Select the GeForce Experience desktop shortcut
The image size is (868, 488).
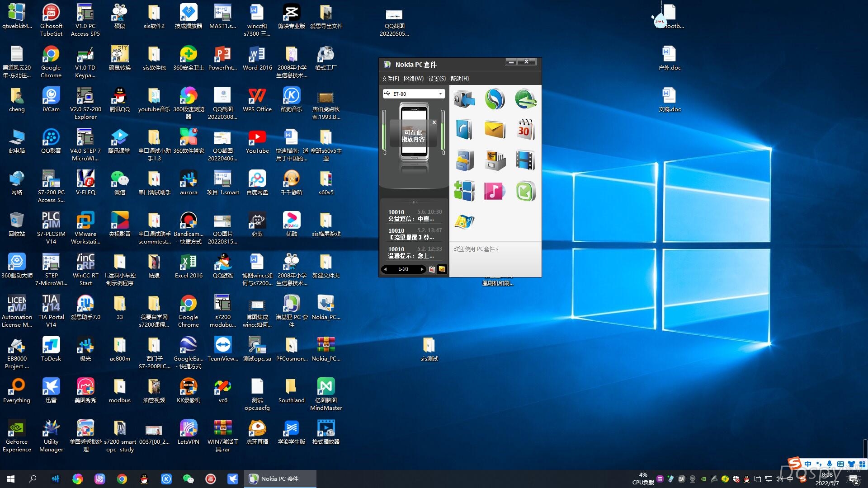tap(17, 436)
